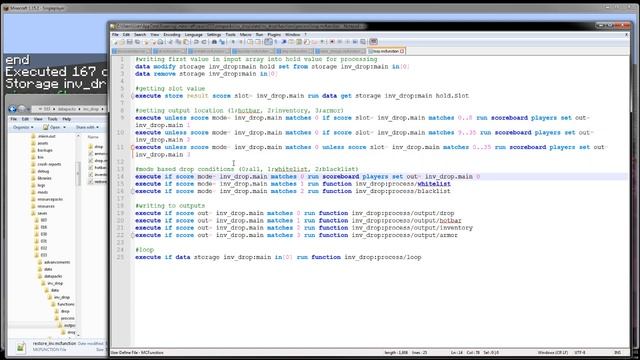Select the 'saves' folder in Explorer tree
Image resolution: width=640 pixels, height=360 pixels.
tap(42, 213)
